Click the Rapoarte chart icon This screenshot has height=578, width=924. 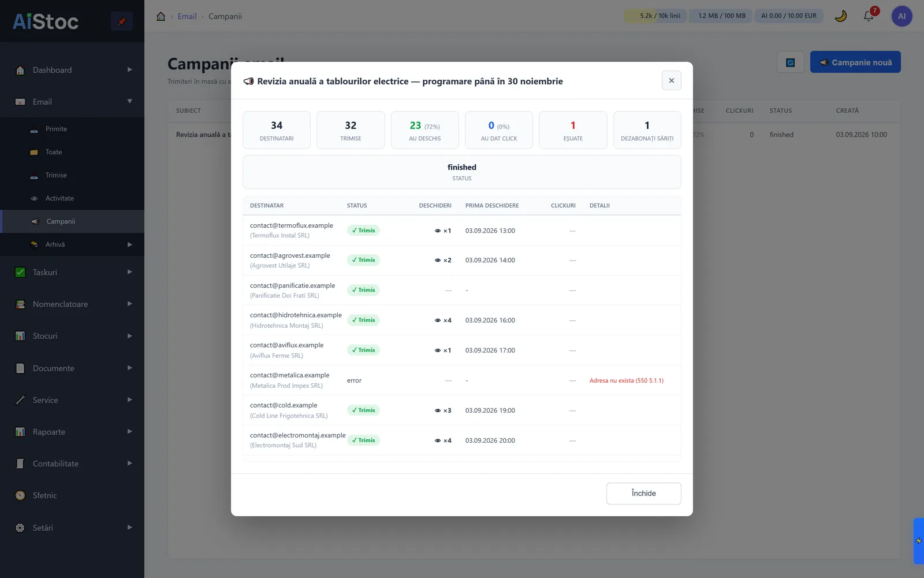[x=20, y=432]
